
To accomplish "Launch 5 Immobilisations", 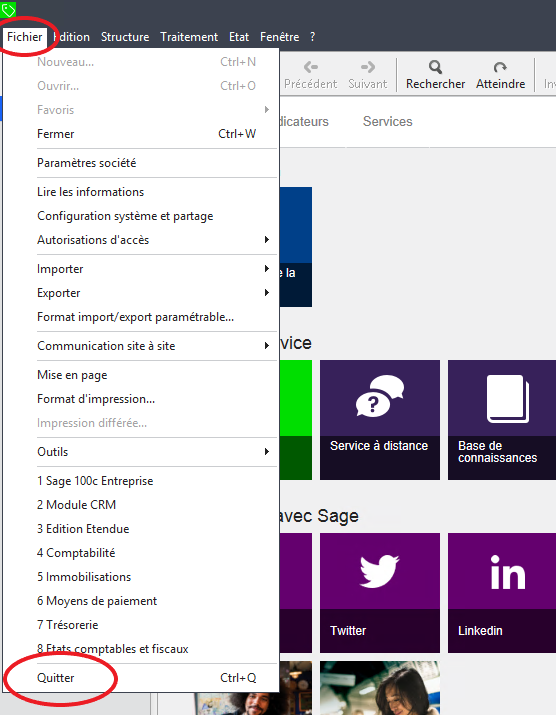I will tap(141, 577).
